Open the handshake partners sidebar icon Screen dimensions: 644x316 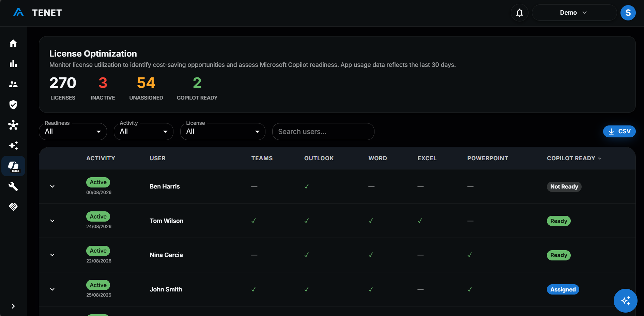tap(13, 207)
